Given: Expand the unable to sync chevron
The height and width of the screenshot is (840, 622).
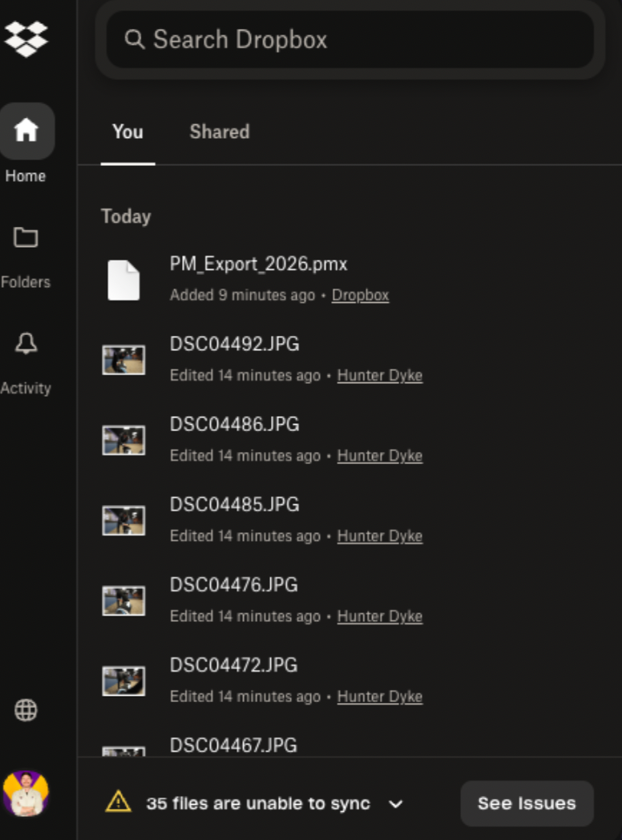Looking at the screenshot, I should point(395,804).
